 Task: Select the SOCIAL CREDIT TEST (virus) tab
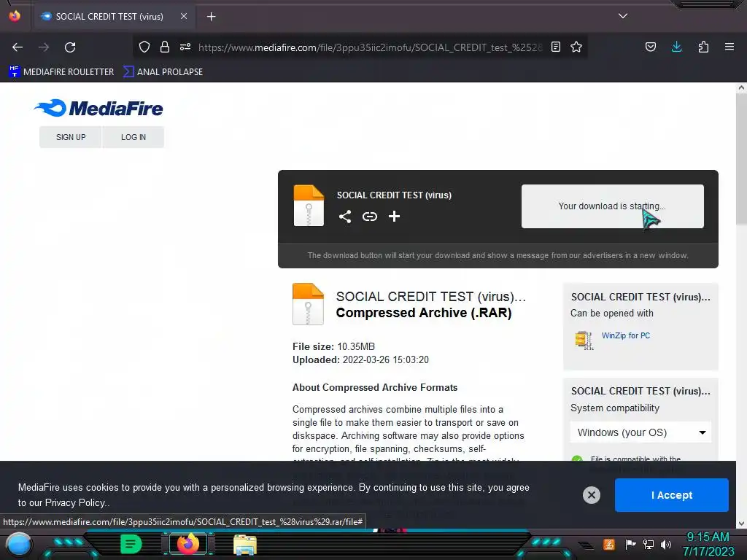pyautogui.click(x=115, y=16)
